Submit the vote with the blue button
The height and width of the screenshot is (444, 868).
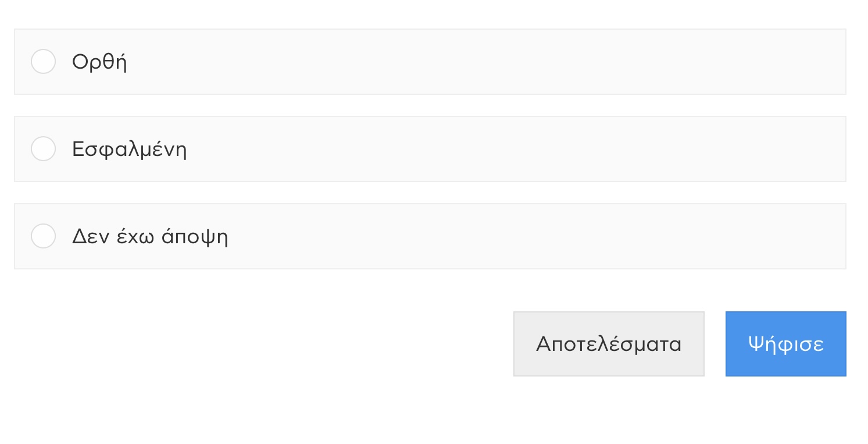785,344
